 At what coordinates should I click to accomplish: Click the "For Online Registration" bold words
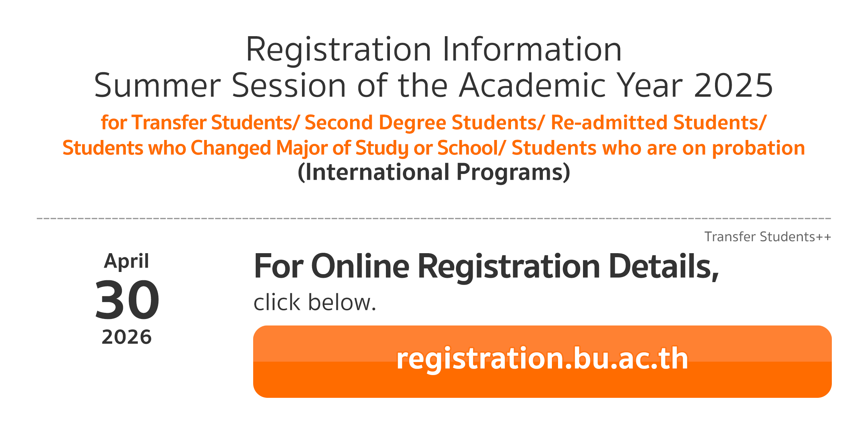tap(427, 267)
